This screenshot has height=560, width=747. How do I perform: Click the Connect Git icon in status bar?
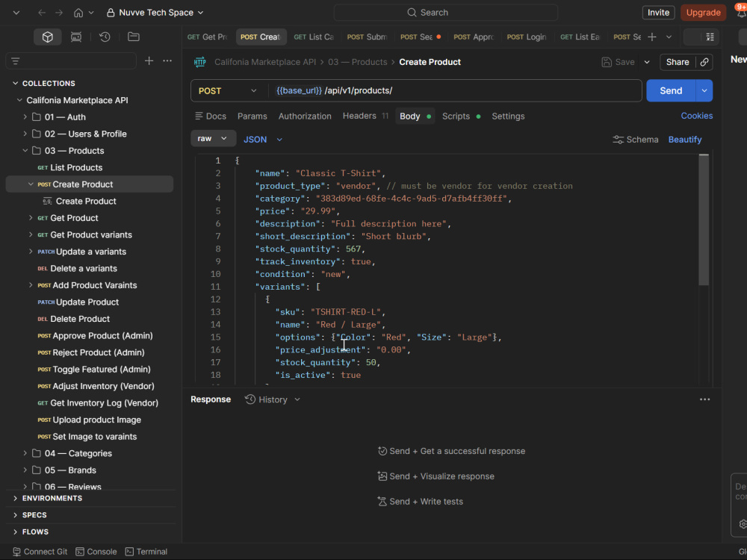16,552
